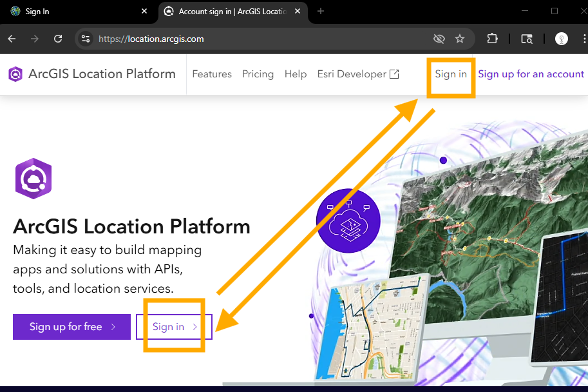Image resolution: width=588 pixels, height=392 pixels.
Task: Open the Esri Developer link
Action: click(358, 74)
